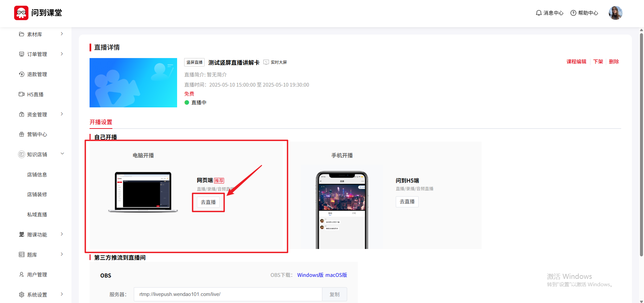Click the 订单管理 sidebar icon
Screen dimensions: 644x303
pos(21,54)
